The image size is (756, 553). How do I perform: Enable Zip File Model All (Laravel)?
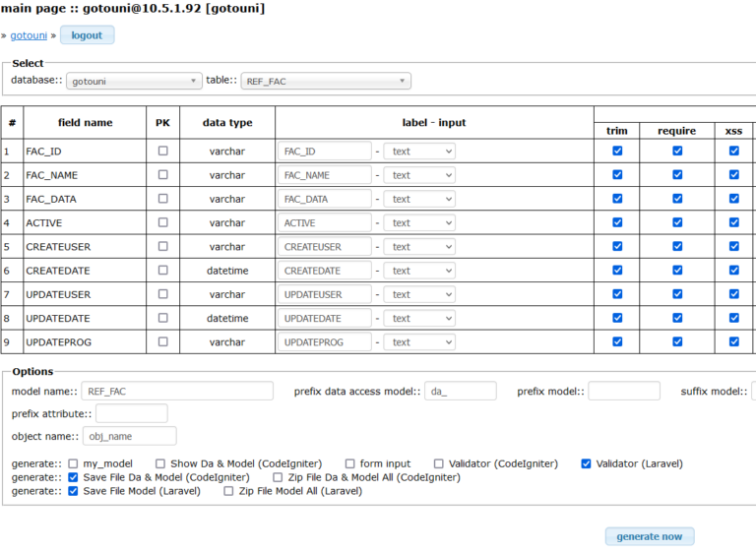[x=228, y=491]
